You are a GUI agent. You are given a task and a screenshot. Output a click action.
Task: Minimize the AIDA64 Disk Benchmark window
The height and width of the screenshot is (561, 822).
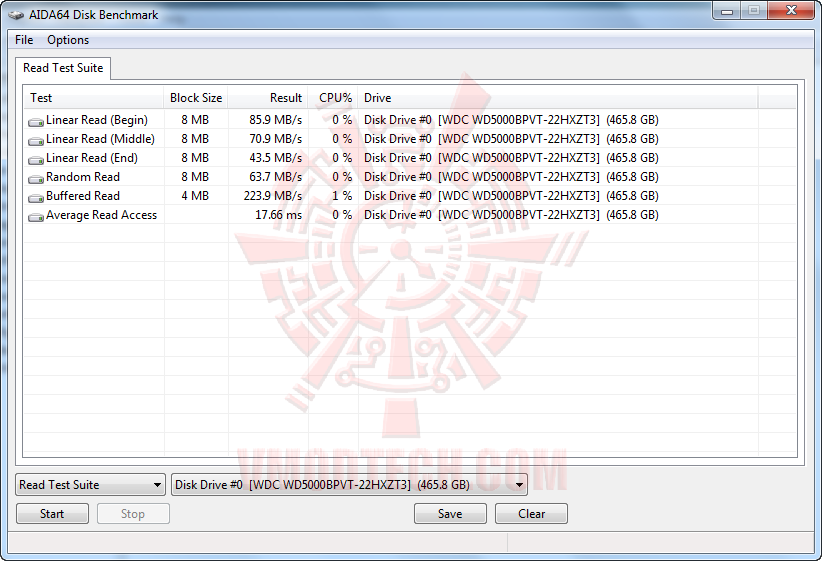coord(727,10)
